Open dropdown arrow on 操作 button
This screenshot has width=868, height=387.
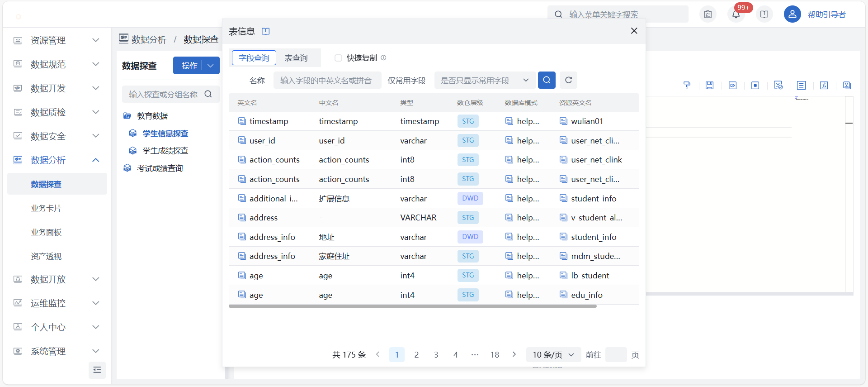(211, 66)
